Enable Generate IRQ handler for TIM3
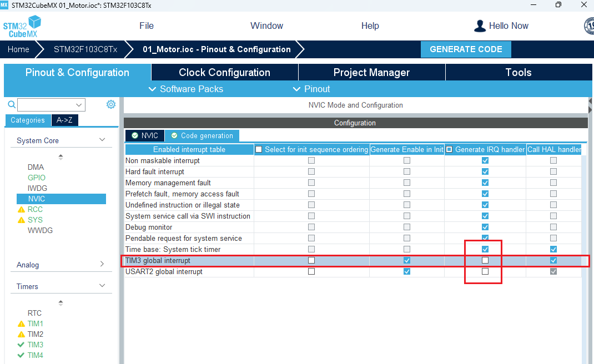The height and width of the screenshot is (364, 594). click(485, 260)
